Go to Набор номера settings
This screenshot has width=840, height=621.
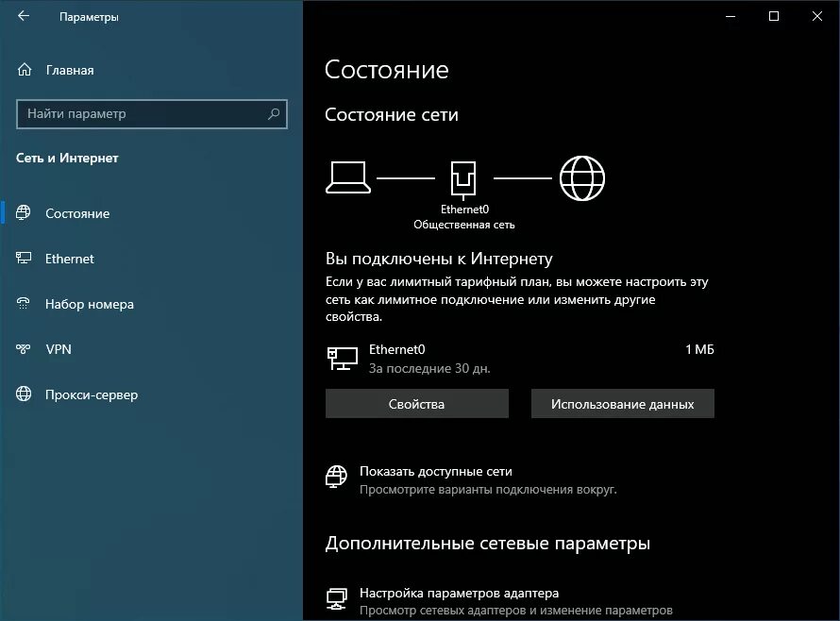click(x=90, y=304)
